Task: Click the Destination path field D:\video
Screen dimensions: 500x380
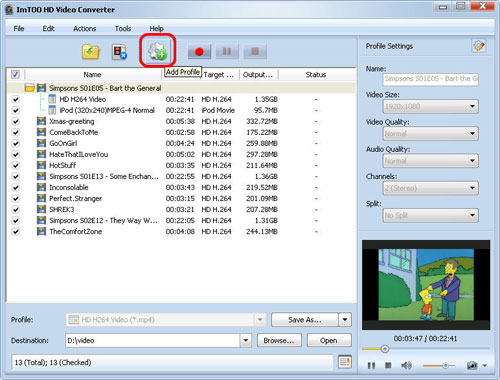Action: [153, 340]
